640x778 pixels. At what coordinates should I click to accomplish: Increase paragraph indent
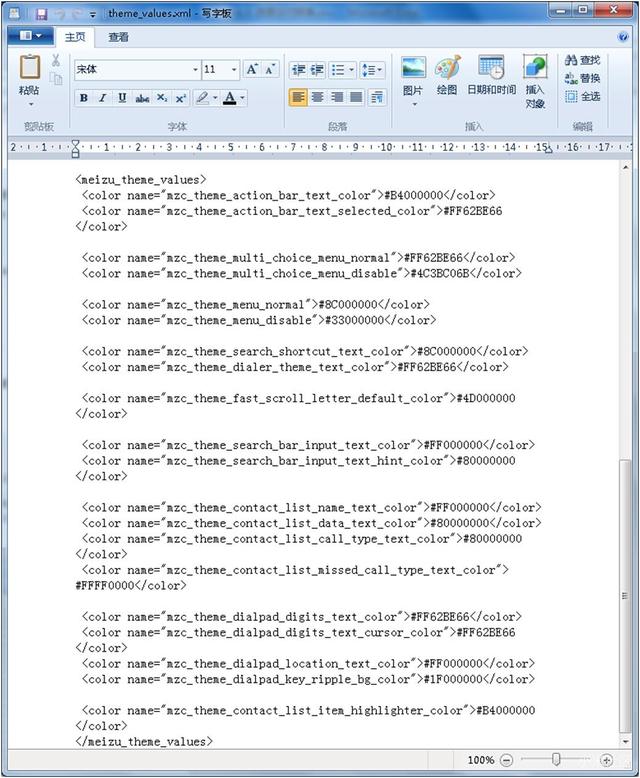click(x=318, y=70)
